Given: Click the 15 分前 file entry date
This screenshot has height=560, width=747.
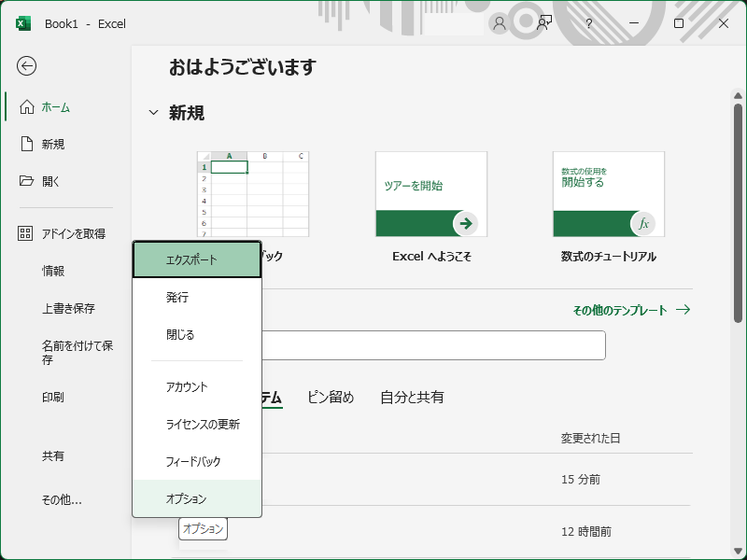Looking at the screenshot, I should point(581,479).
